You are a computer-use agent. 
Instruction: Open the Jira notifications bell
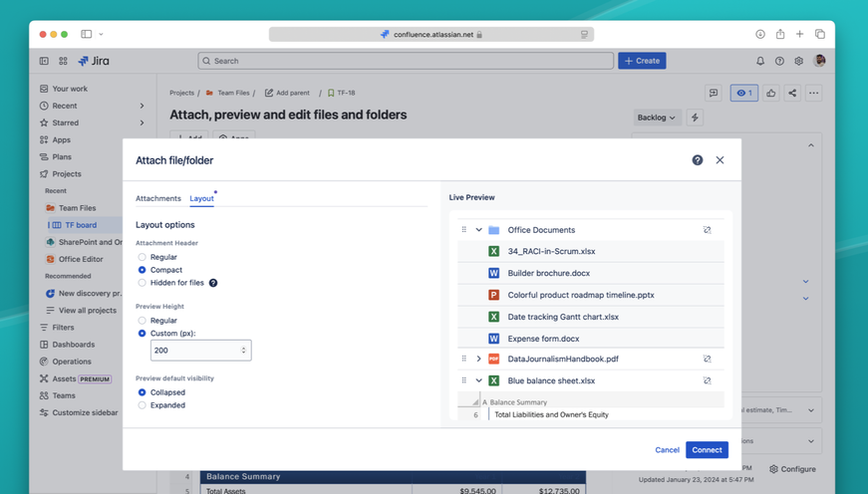point(760,61)
